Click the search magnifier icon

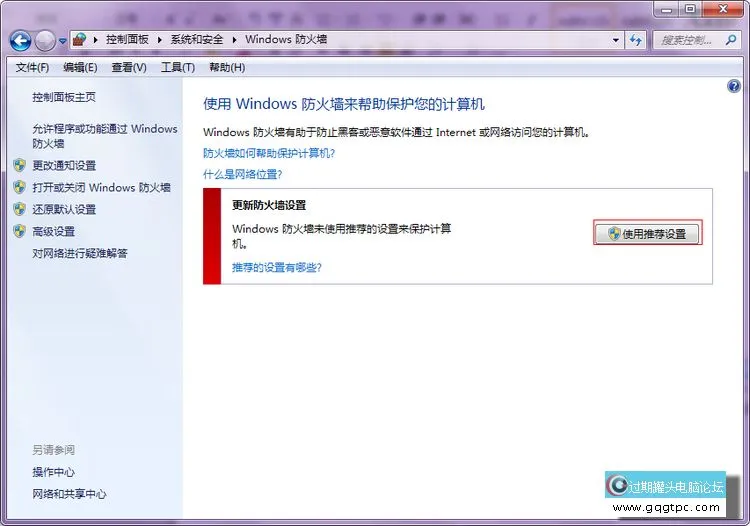(x=731, y=40)
